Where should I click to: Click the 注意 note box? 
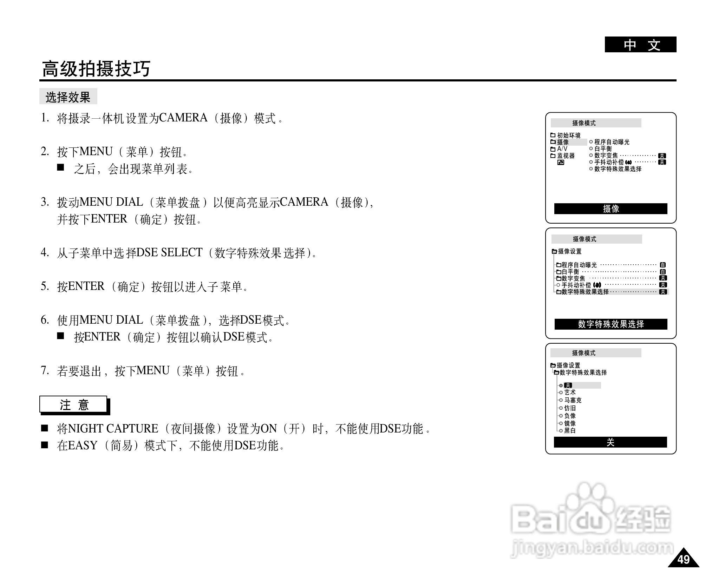tap(73, 404)
